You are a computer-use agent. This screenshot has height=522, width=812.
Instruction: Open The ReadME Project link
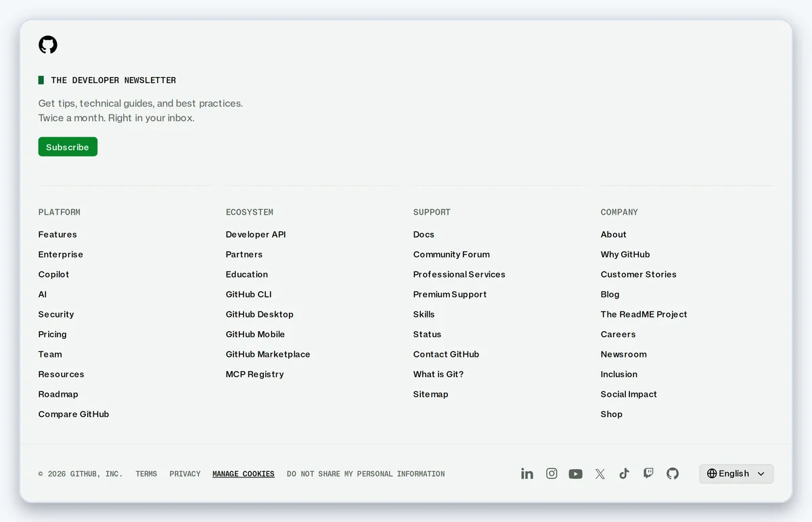644,314
